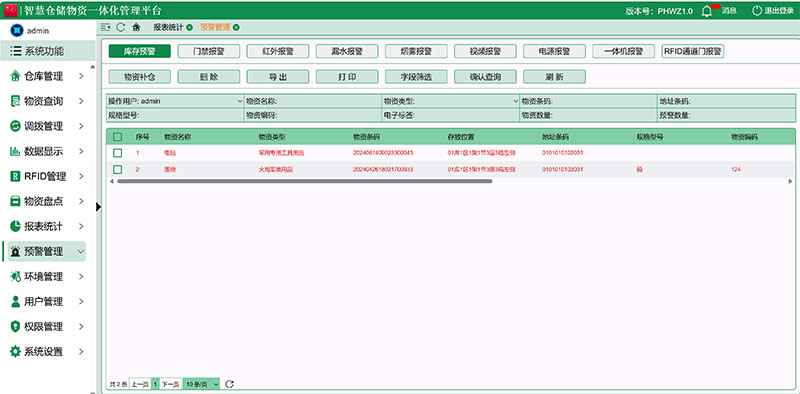Image resolution: width=800 pixels, height=394 pixels.
Task: Click the admin user avatar icon
Action: click(17, 30)
